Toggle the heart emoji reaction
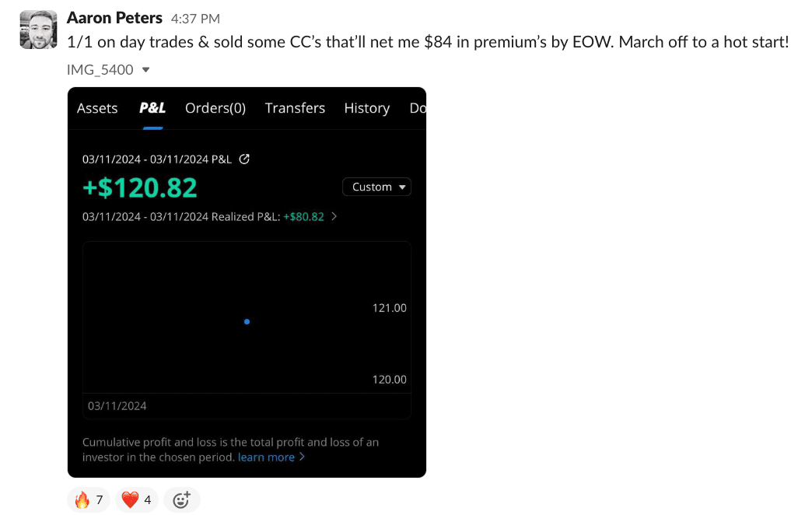 click(137, 500)
